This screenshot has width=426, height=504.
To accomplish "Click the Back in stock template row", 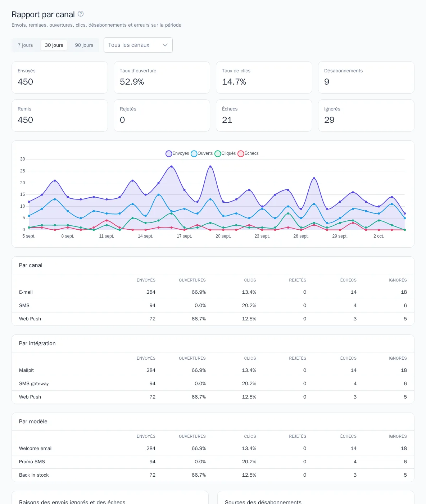I will [x=213, y=475].
